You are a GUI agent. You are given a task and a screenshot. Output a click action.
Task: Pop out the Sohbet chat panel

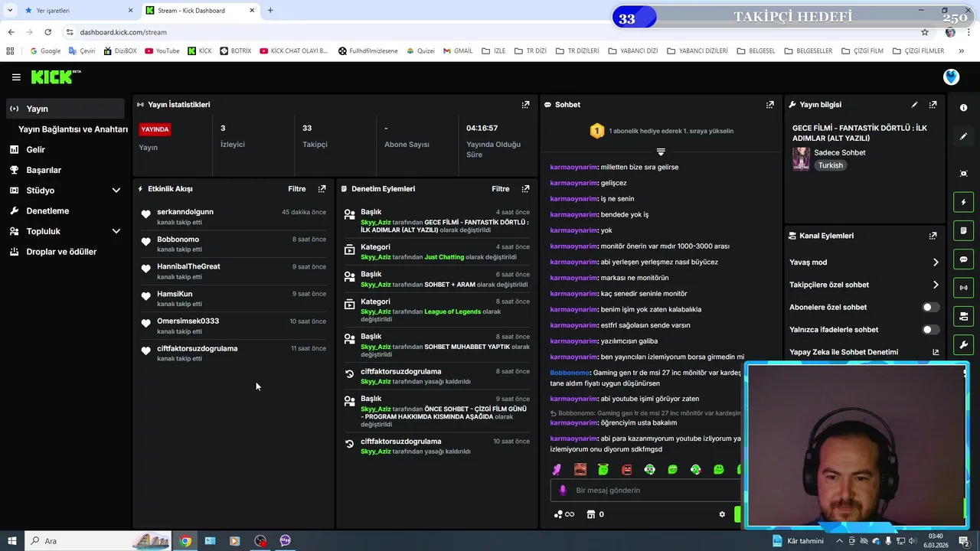(x=769, y=105)
